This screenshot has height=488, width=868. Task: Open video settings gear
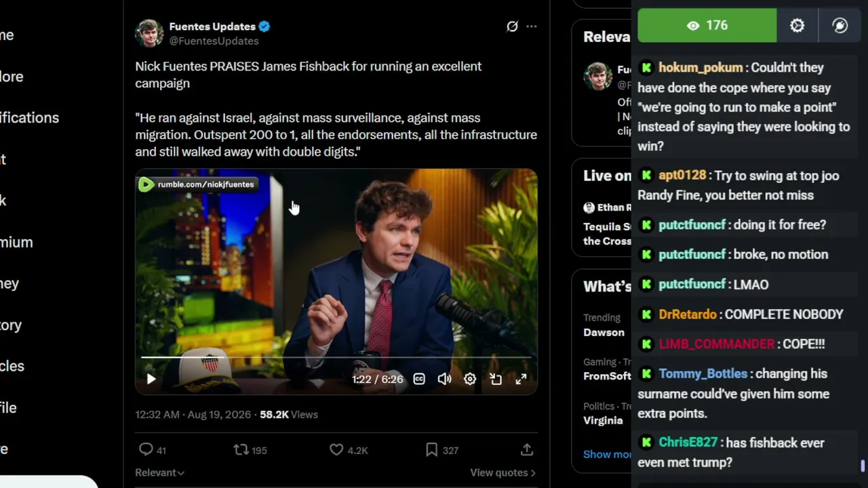tap(470, 380)
